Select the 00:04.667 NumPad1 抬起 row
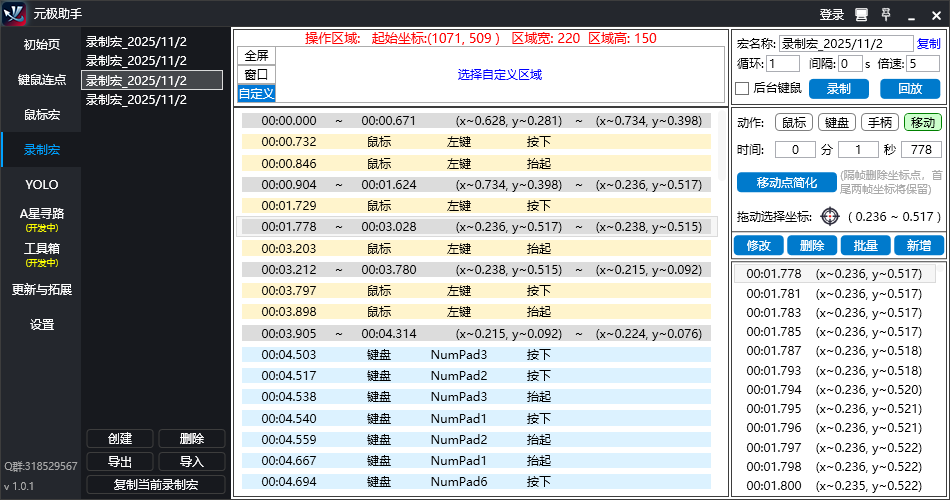 pyautogui.click(x=476, y=461)
